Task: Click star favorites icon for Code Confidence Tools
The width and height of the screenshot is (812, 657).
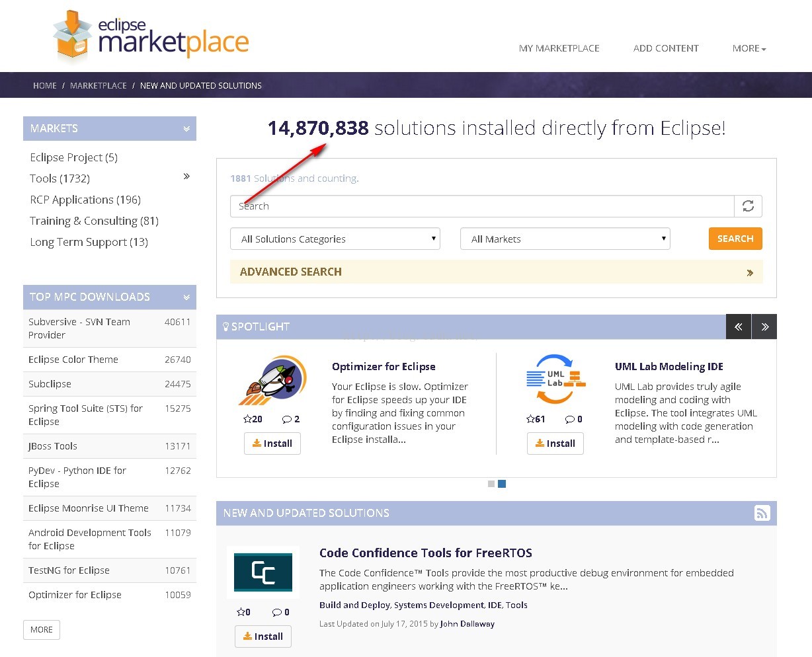Action: click(x=243, y=612)
